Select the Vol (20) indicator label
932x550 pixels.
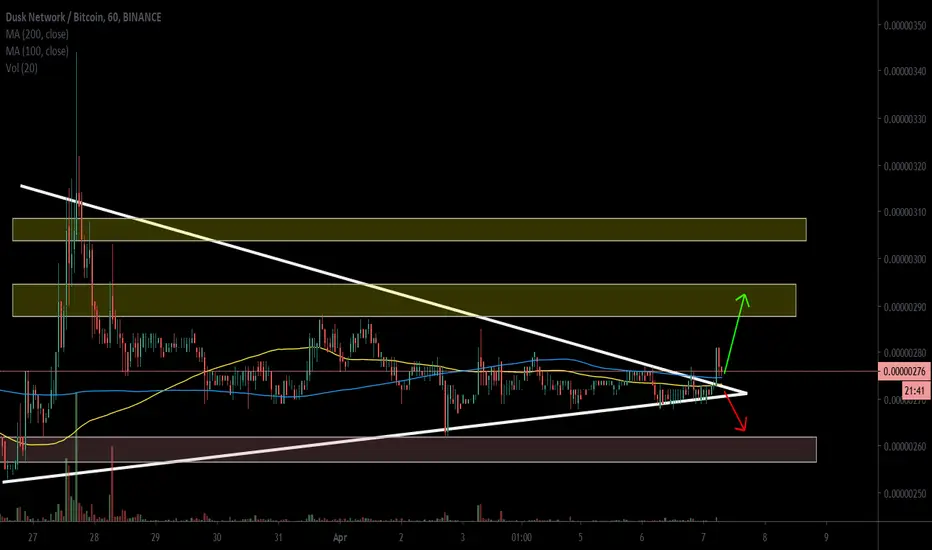tap(21, 68)
